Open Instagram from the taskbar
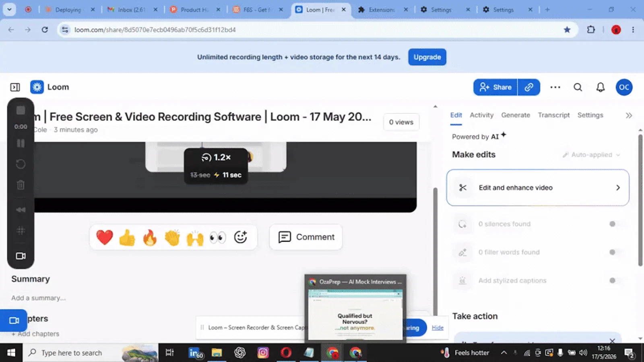Image resolution: width=644 pixels, height=362 pixels. click(263, 353)
